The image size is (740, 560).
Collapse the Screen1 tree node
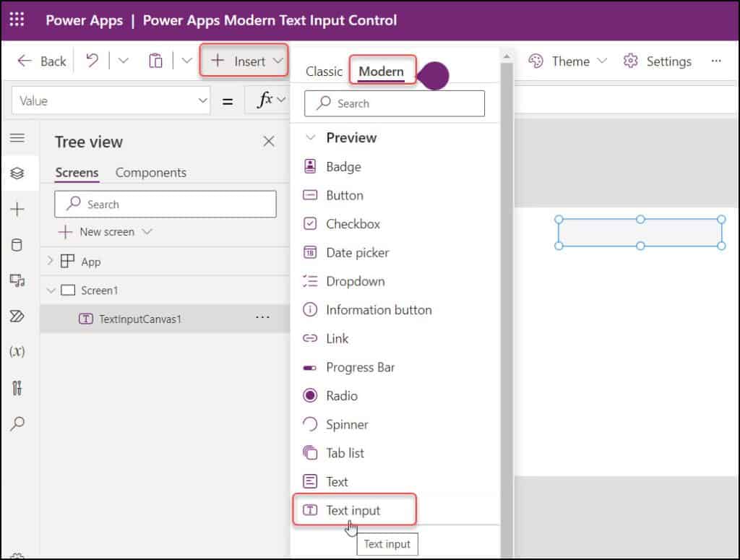tap(51, 290)
